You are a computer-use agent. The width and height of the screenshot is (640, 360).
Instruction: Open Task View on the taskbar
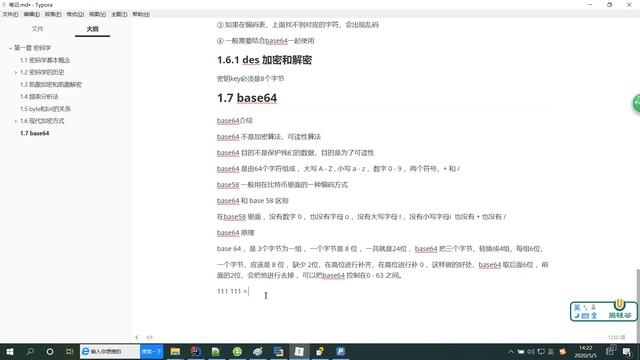pyautogui.click(x=69, y=351)
